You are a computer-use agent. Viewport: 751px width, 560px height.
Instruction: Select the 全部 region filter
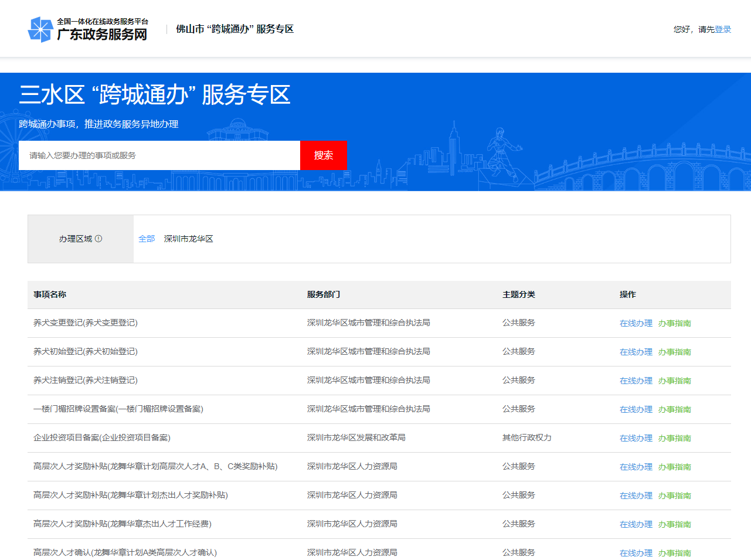pyautogui.click(x=147, y=239)
